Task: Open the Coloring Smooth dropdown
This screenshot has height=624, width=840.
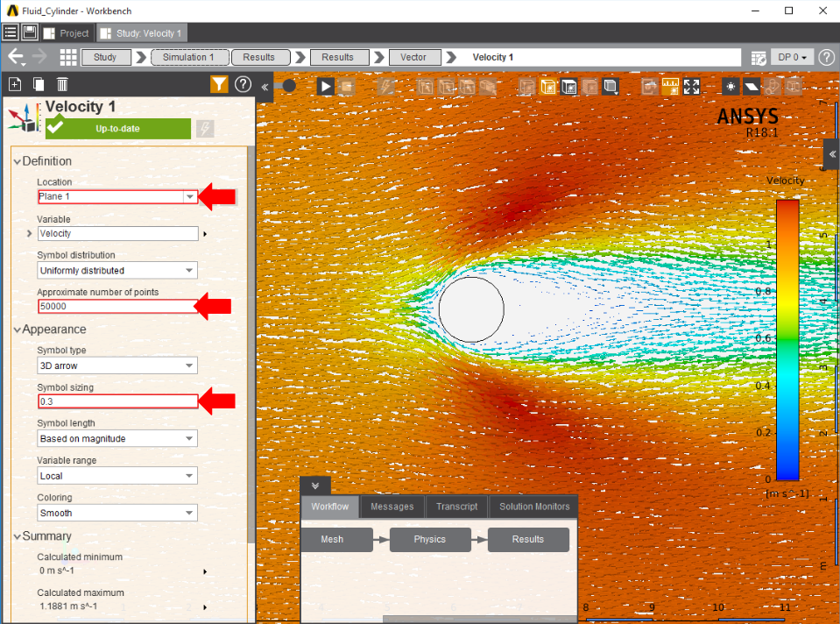Action: (x=117, y=513)
